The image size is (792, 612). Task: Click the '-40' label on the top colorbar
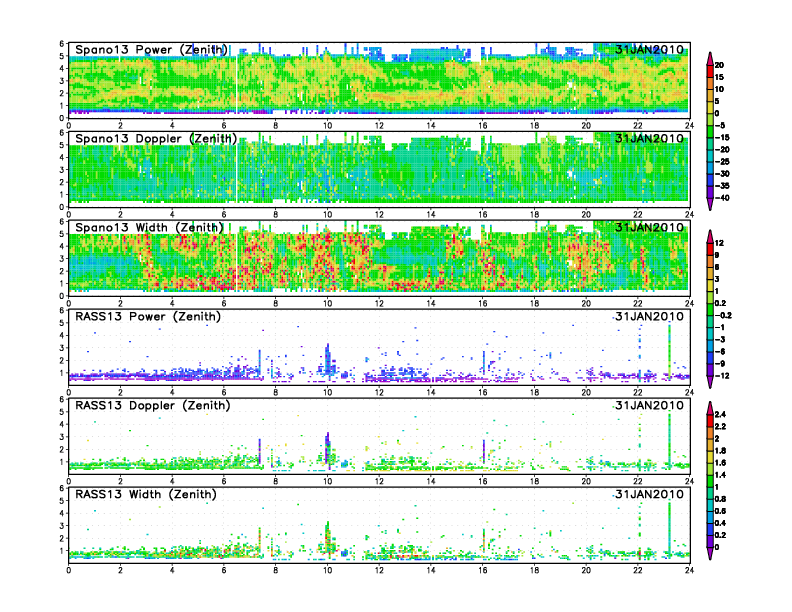(x=722, y=198)
